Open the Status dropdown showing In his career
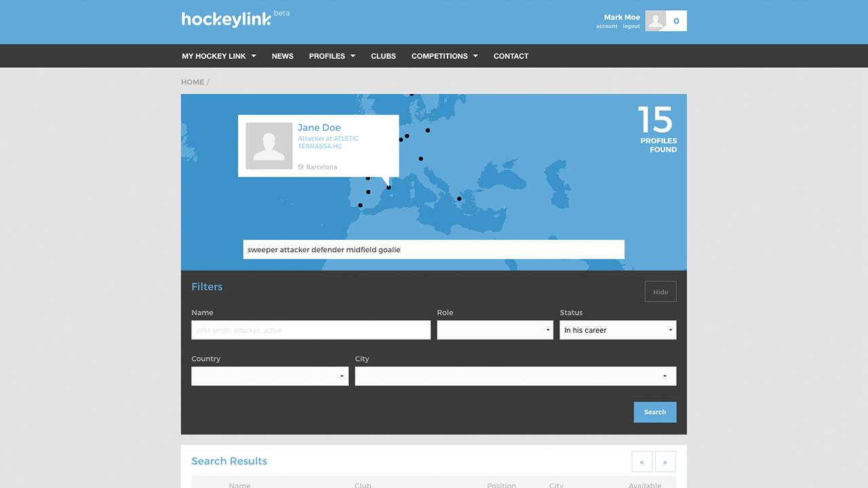Viewport: 868px width, 488px height. (618, 330)
